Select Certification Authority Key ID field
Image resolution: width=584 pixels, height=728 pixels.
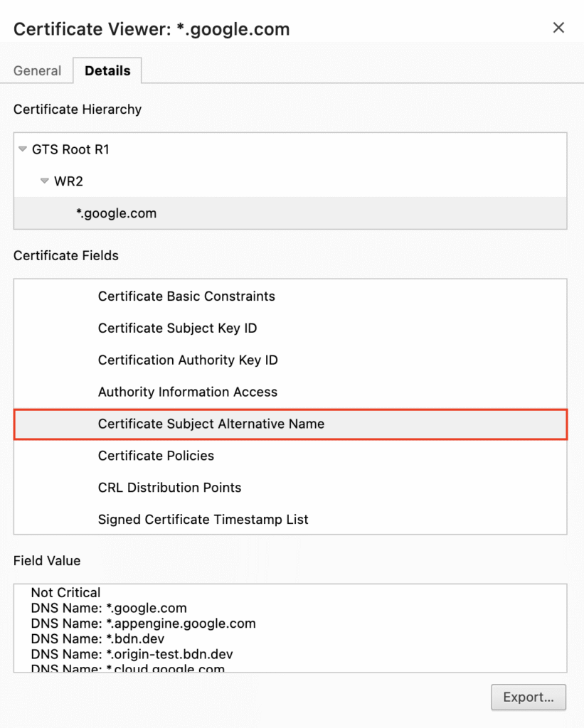point(188,360)
